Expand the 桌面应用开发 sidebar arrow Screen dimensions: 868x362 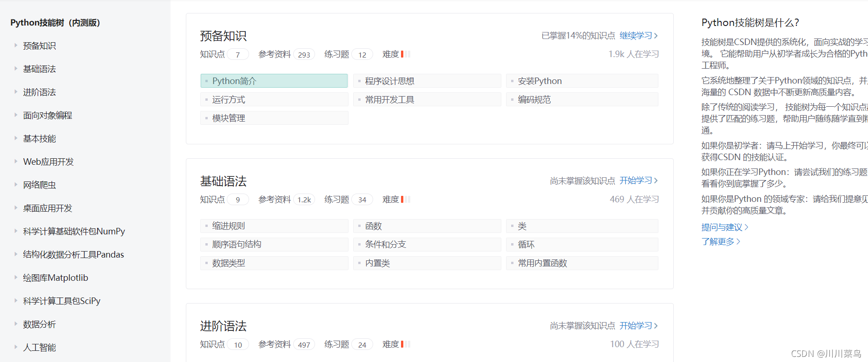[x=16, y=208]
